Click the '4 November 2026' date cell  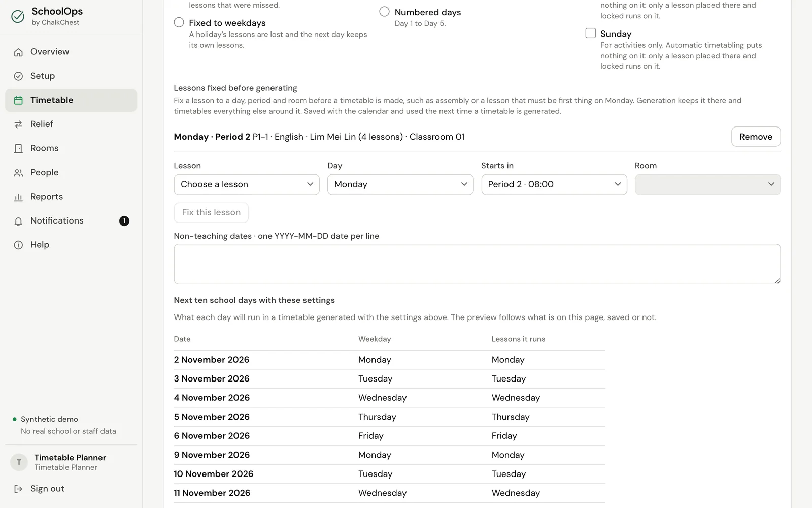tap(212, 398)
